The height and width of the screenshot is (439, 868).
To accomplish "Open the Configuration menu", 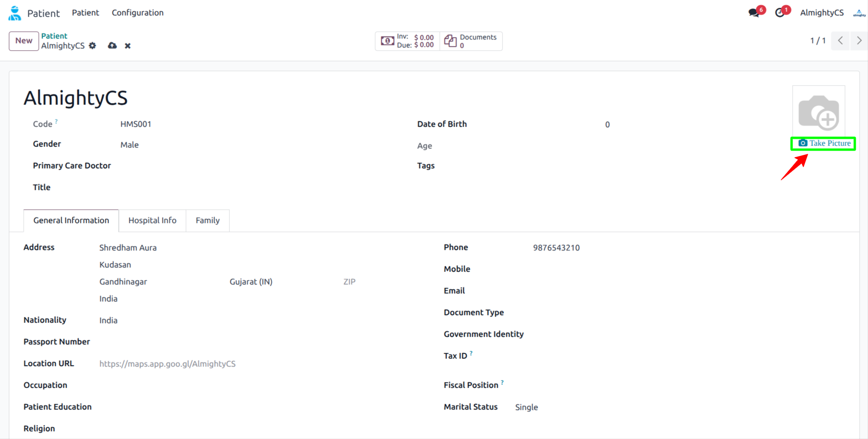I will tap(137, 13).
